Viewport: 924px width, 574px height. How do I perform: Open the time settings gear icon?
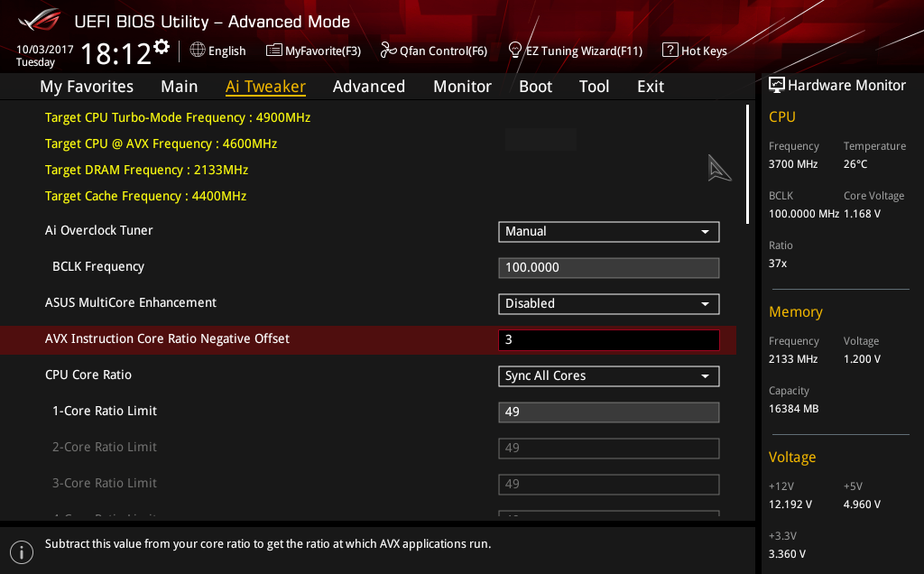[x=162, y=47]
